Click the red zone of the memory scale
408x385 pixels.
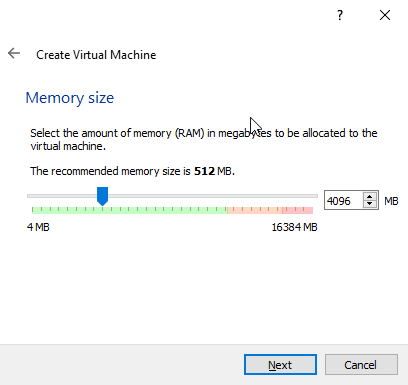click(x=298, y=210)
